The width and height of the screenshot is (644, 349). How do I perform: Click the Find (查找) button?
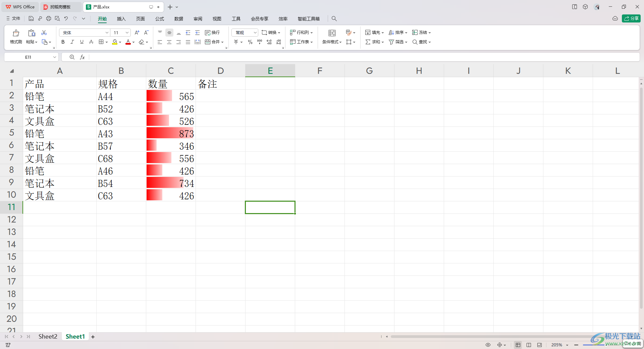[x=421, y=42]
